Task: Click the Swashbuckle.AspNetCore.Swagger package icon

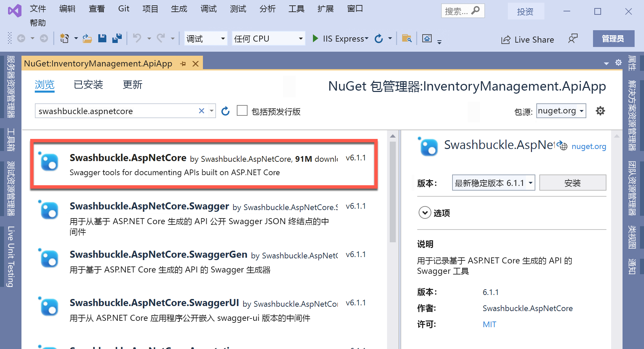Action: click(49, 210)
